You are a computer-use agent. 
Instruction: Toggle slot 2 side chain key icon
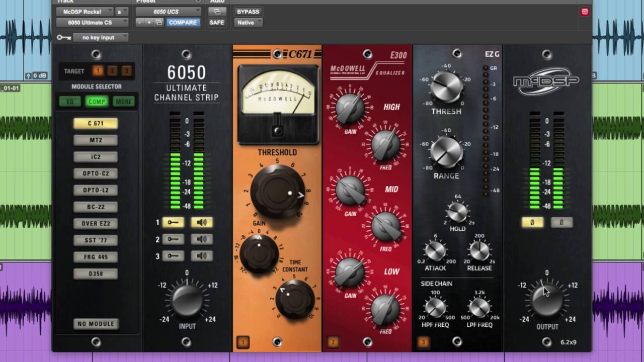point(173,240)
